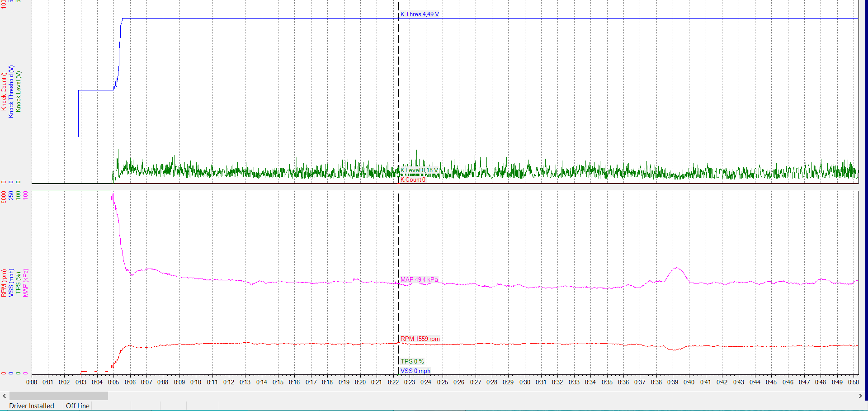Image resolution: width=868 pixels, height=411 pixels.
Task: Click the MAP 49.4 kPa readout label
Action: pyautogui.click(x=419, y=279)
